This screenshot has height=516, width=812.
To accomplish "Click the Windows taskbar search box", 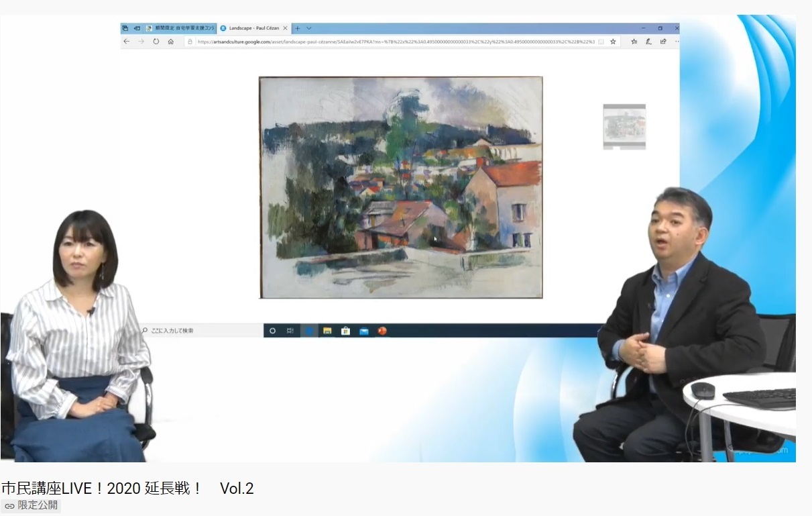I will click(x=201, y=331).
